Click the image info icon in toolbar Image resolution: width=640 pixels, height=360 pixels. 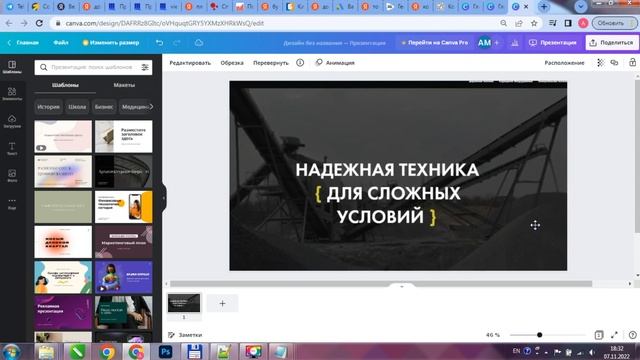pos(300,63)
